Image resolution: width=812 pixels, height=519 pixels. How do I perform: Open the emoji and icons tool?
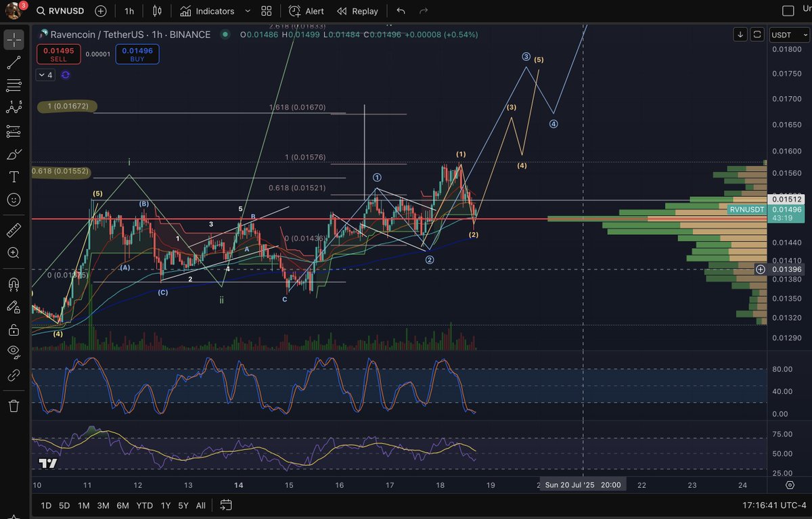click(14, 200)
